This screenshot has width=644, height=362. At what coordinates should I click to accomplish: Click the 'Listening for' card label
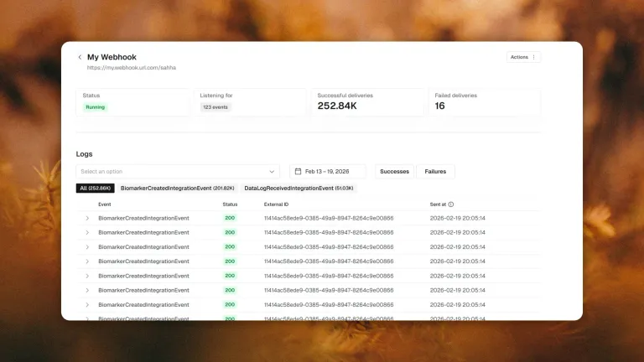[x=216, y=96]
